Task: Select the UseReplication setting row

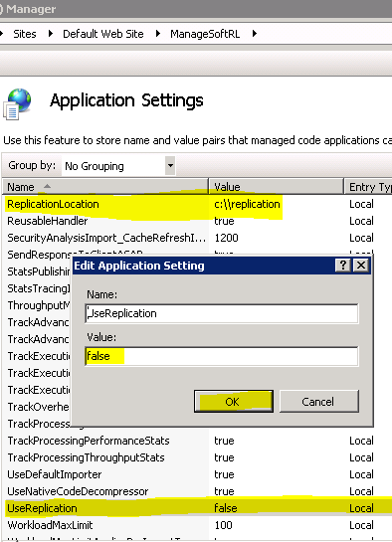Action: click(197, 508)
